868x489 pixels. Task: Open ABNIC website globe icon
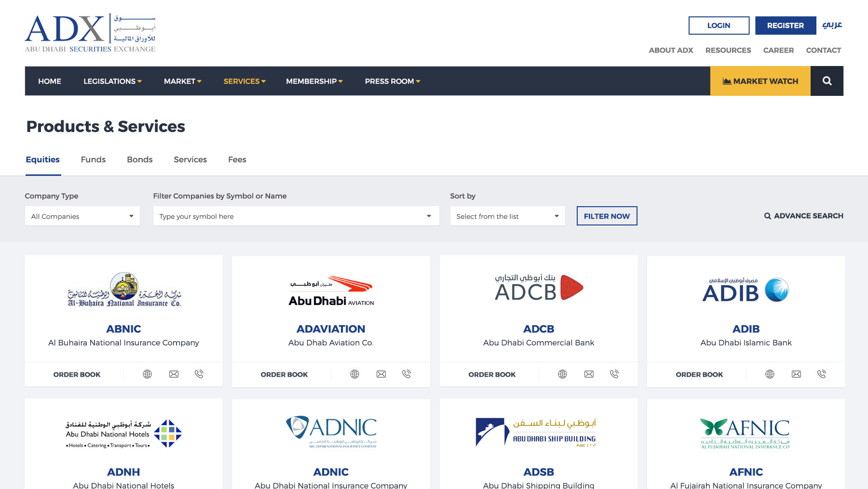147,374
